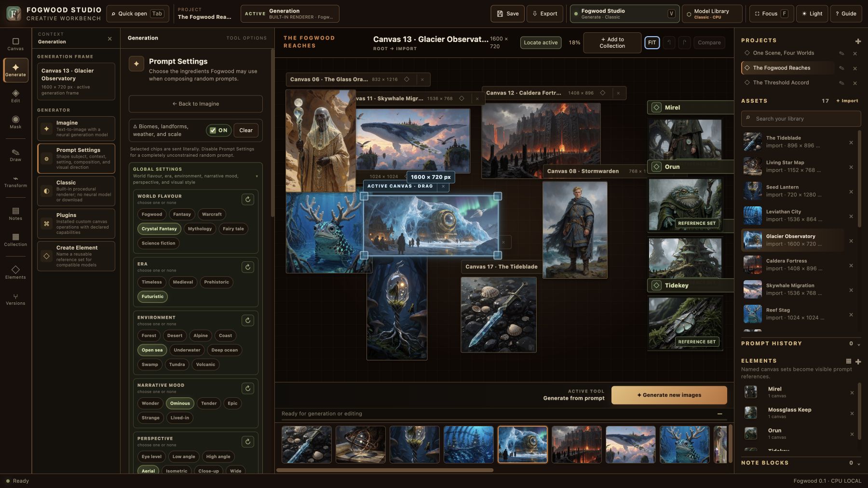The width and height of the screenshot is (868, 488).
Task: Open the project name selector in header
Action: click(204, 14)
